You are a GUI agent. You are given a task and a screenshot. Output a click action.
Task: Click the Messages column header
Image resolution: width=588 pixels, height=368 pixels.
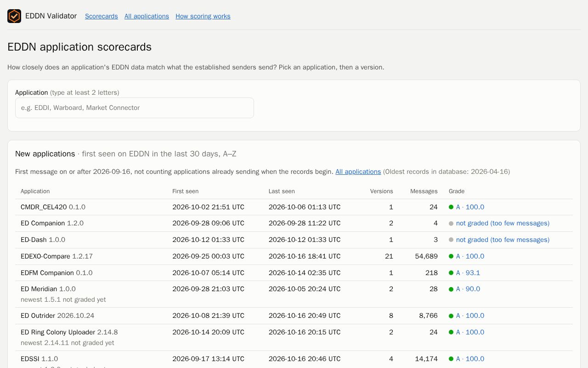click(424, 191)
